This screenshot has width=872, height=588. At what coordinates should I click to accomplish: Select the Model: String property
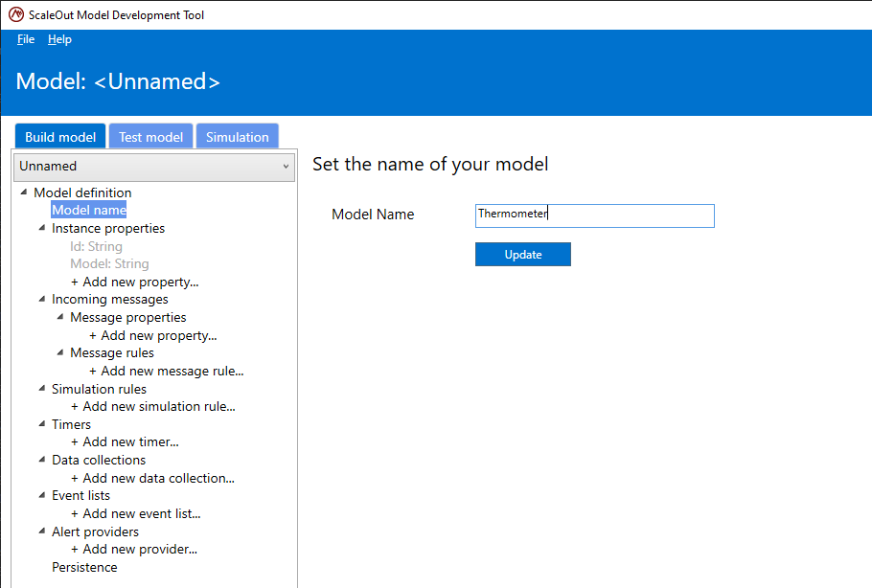(x=109, y=263)
